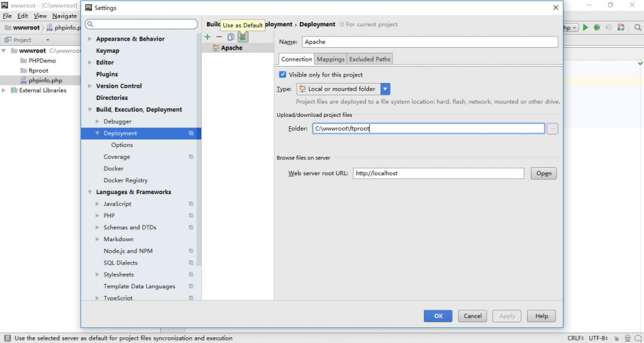This screenshot has width=644, height=343.
Task: Expand the Debugger settings node
Action: [97, 121]
